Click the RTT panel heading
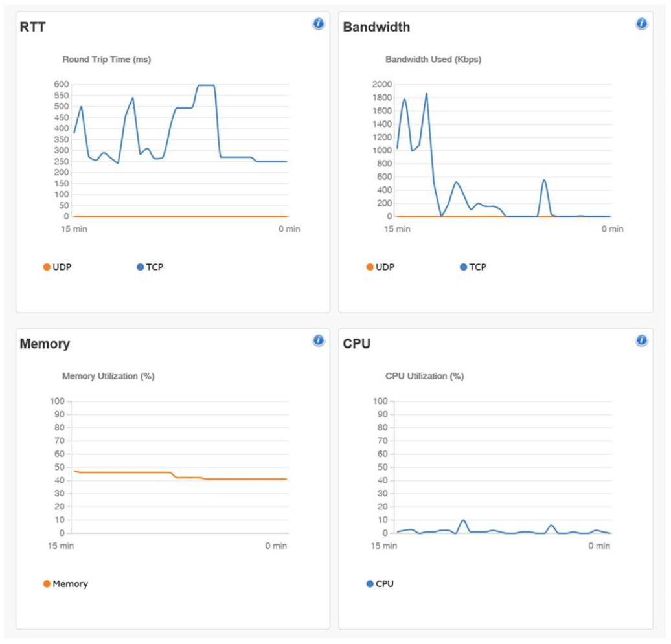671x644 pixels. pos(33,27)
